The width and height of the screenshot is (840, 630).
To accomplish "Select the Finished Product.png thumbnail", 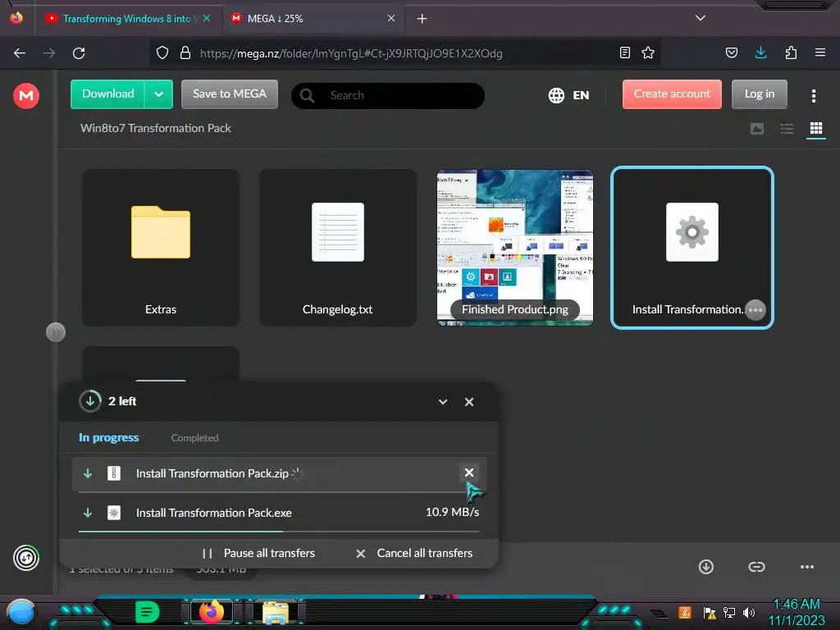I will click(515, 248).
